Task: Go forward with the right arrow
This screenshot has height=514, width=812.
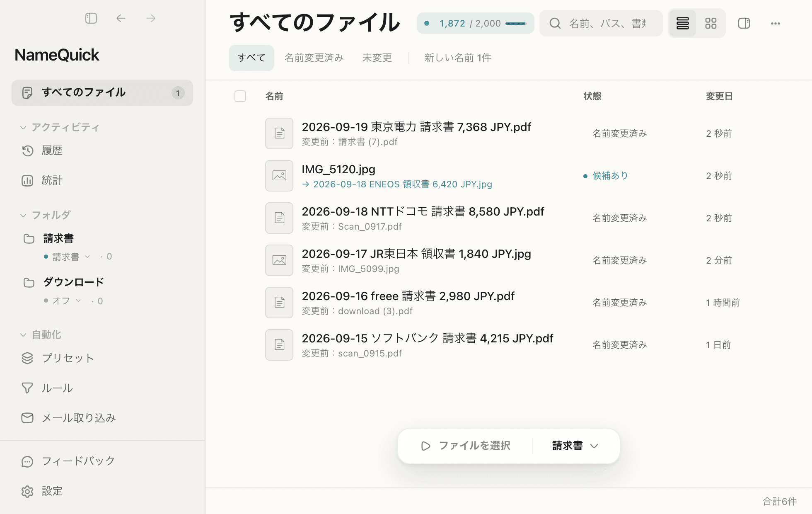Action: 151,18
